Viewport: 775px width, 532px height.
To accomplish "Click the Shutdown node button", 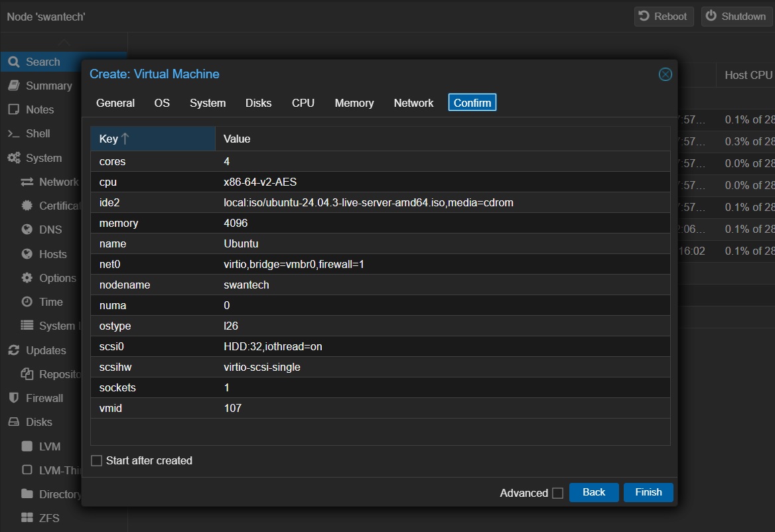I will tap(737, 17).
